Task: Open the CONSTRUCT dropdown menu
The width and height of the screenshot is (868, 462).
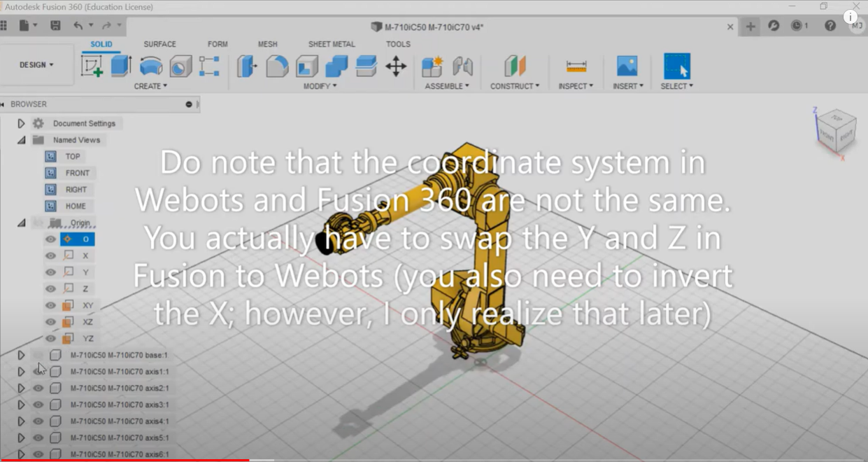Action: 515,86
